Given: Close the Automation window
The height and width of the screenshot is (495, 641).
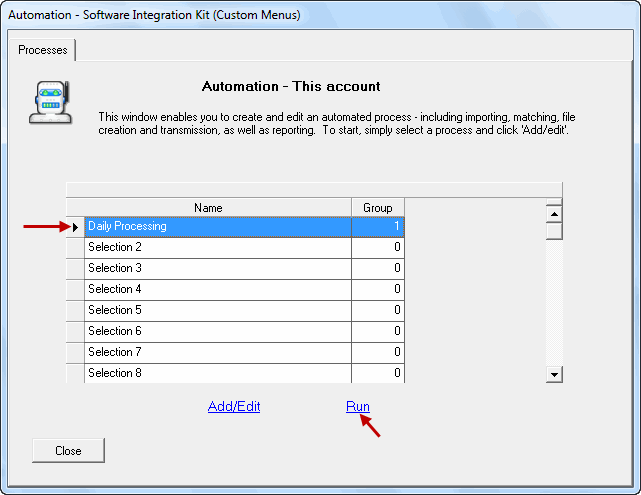Looking at the screenshot, I should 68,450.
